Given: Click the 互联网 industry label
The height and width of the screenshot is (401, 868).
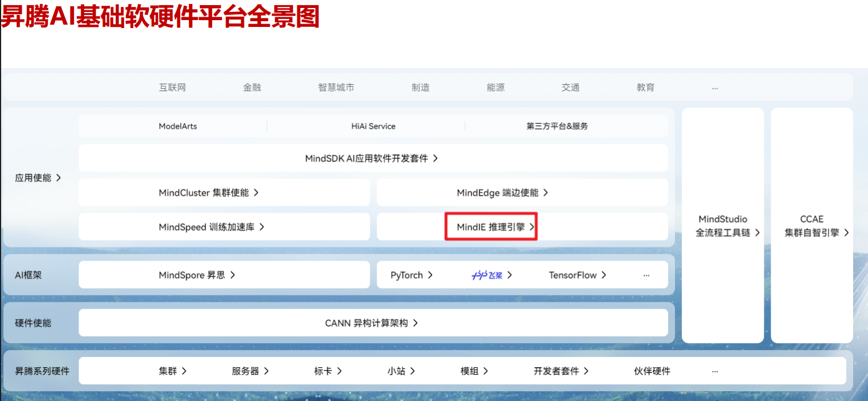Looking at the screenshot, I should click(x=172, y=88).
